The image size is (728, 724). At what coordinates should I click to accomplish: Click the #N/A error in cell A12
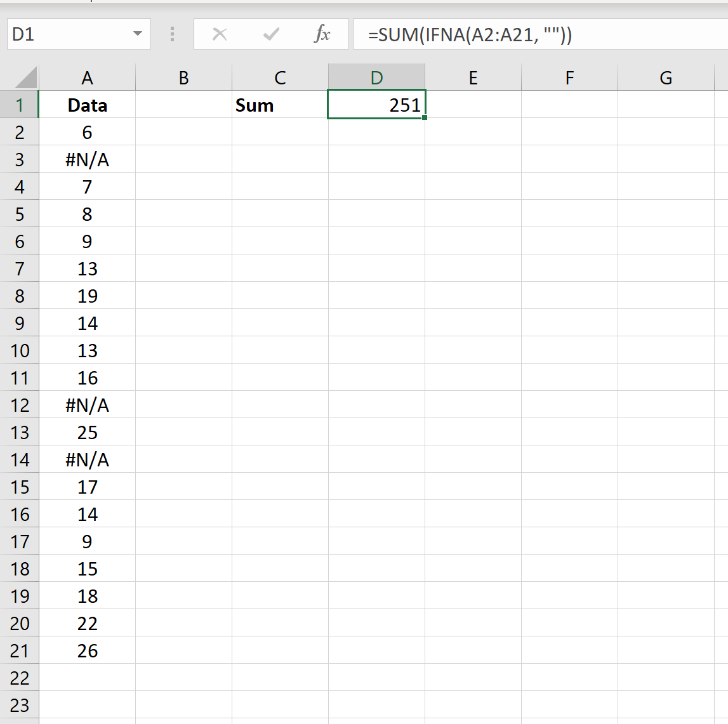point(87,404)
